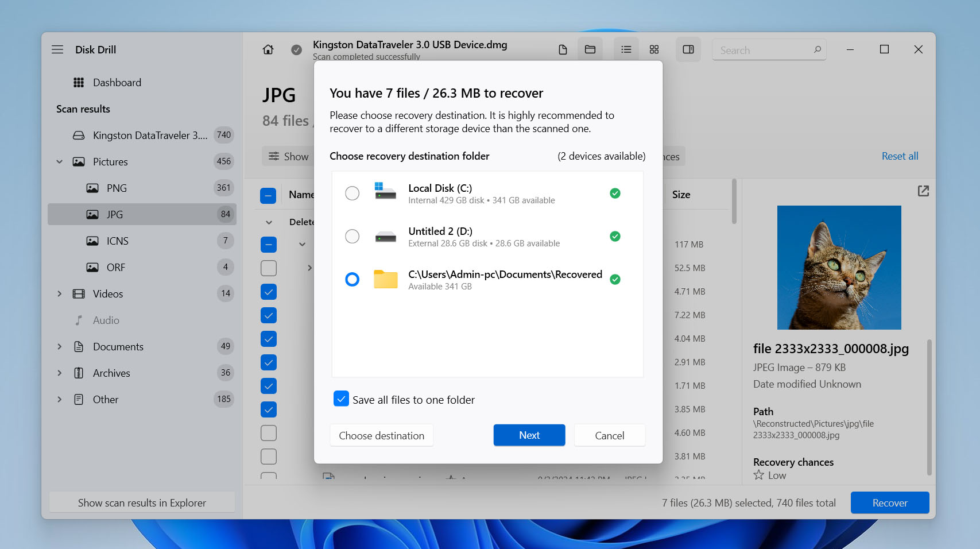Click Choose destination button
This screenshot has height=549, width=980.
[x=382, y=435]
